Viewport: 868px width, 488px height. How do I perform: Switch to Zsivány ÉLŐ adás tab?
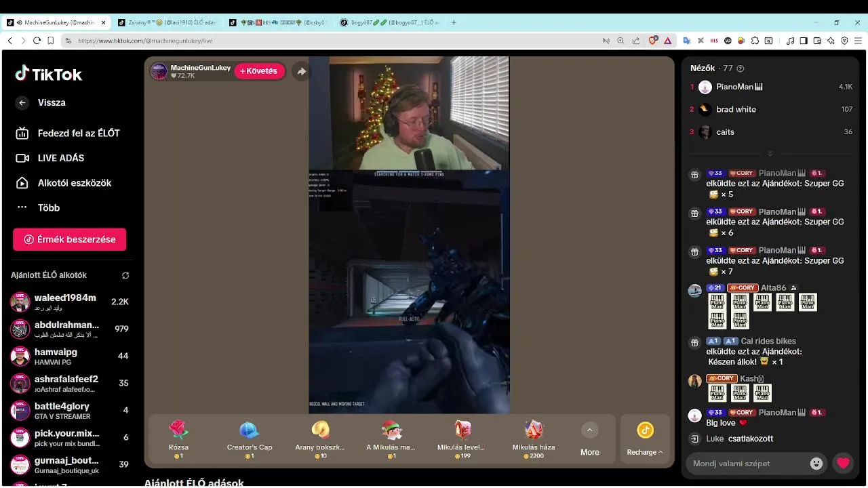point(167,22)
